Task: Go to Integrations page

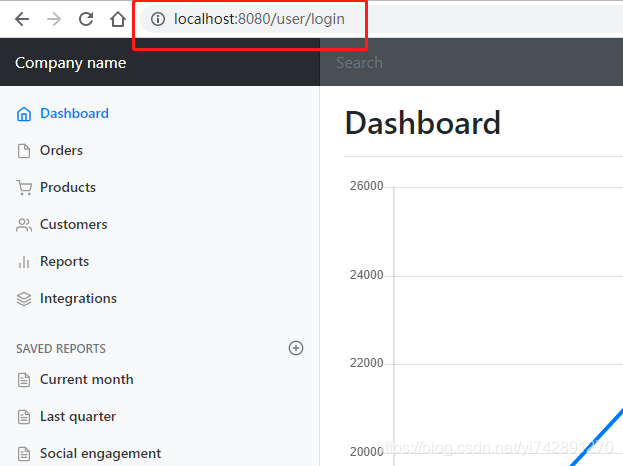Action: [x=78, y=298]
